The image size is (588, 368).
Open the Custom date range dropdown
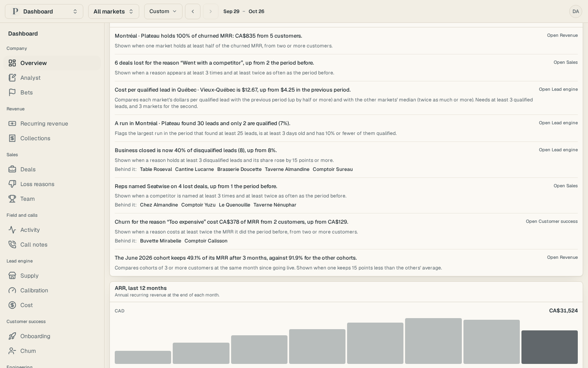(x=163, y=11)
